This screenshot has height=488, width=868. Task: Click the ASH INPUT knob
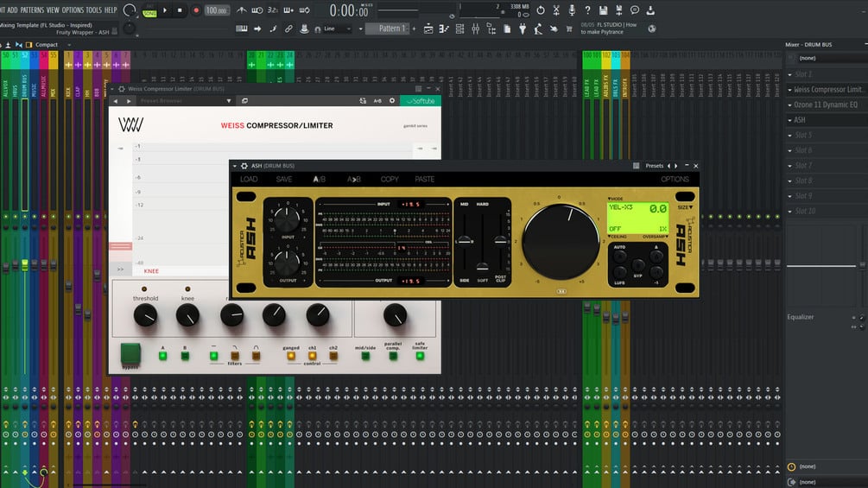287,219
